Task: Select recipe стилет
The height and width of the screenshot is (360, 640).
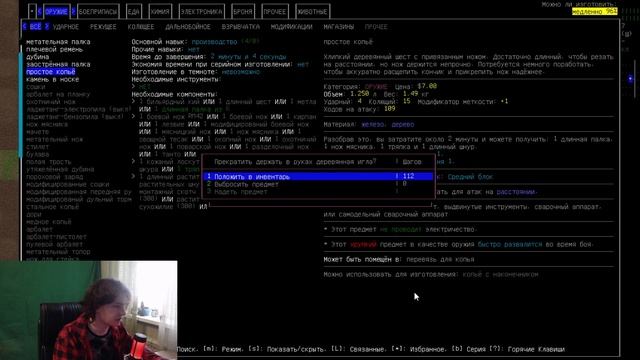Action: [x=38, y=147]
